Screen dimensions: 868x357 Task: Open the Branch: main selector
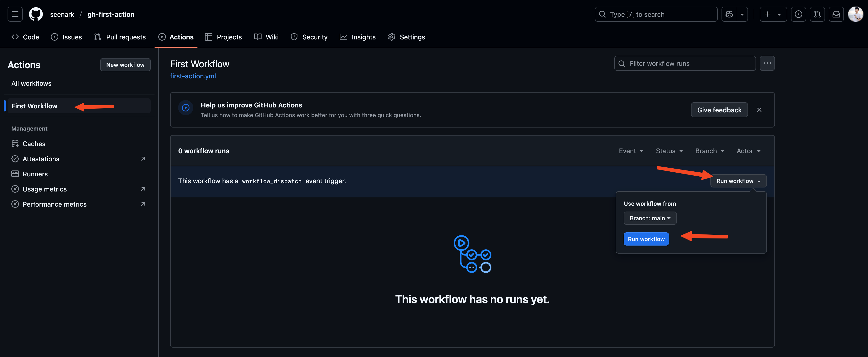650,218
